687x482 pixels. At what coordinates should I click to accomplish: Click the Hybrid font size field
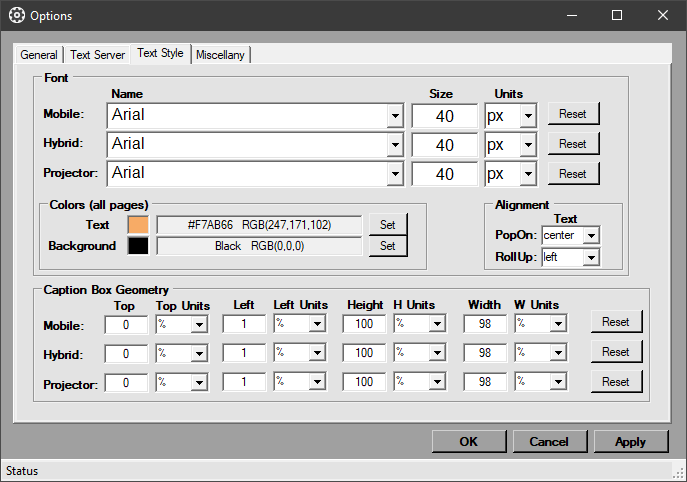(444, 145)
